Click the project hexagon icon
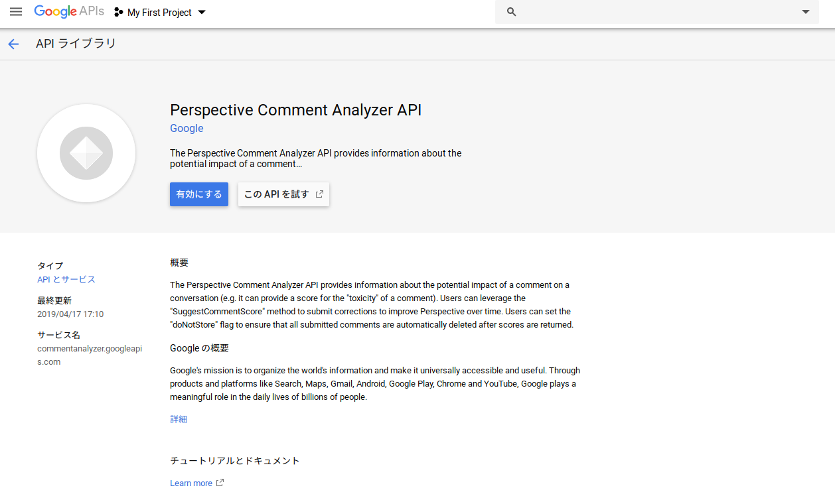Viewport: 835px width, 504px height. pyautogui.click(x=119, y=13)
